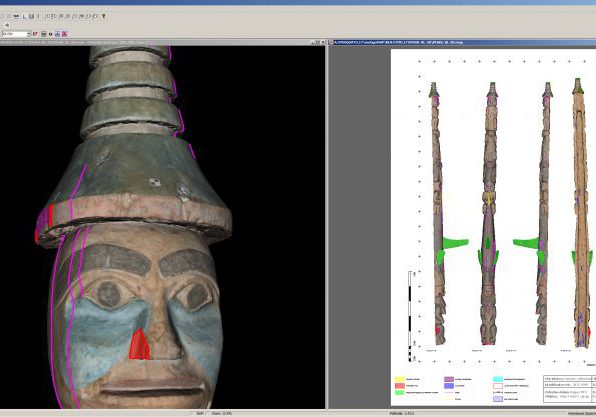Image resolution: width=596 pixels, height=417 pixels.
Task: Click the title block table on the map sheet
Action: coord(569,388)
